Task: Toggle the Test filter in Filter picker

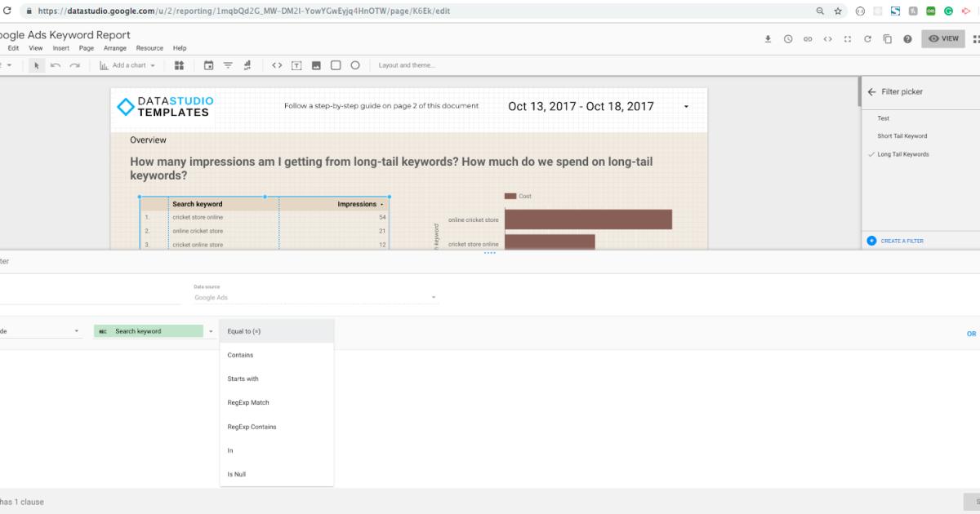Action: coord(883,117)
